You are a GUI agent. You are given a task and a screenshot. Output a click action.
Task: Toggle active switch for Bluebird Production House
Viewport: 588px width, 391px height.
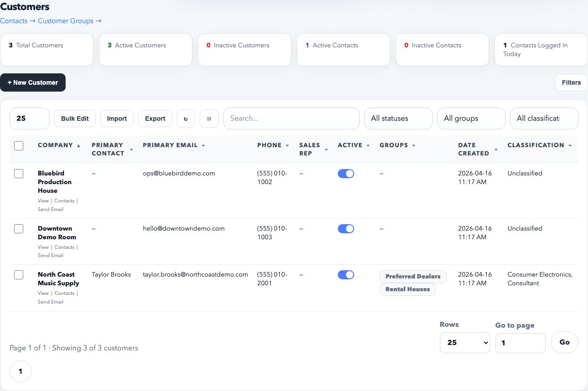[346, 174]
